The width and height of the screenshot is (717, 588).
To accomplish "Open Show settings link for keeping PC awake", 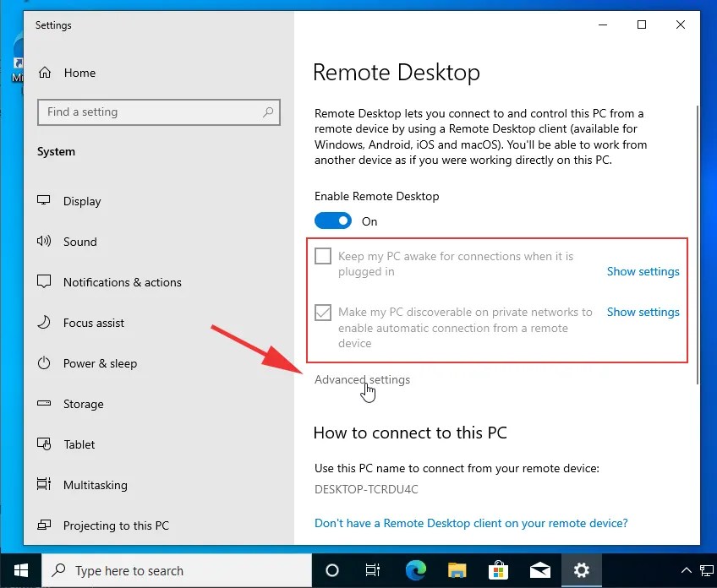I will coord(643,271).
